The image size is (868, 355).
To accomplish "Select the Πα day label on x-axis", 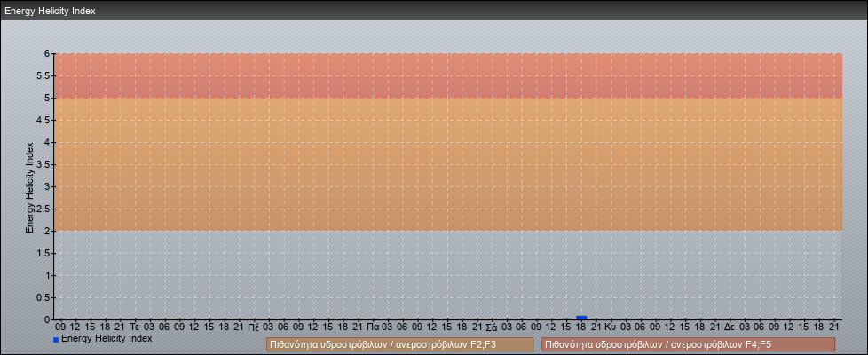I will (373, 327).
